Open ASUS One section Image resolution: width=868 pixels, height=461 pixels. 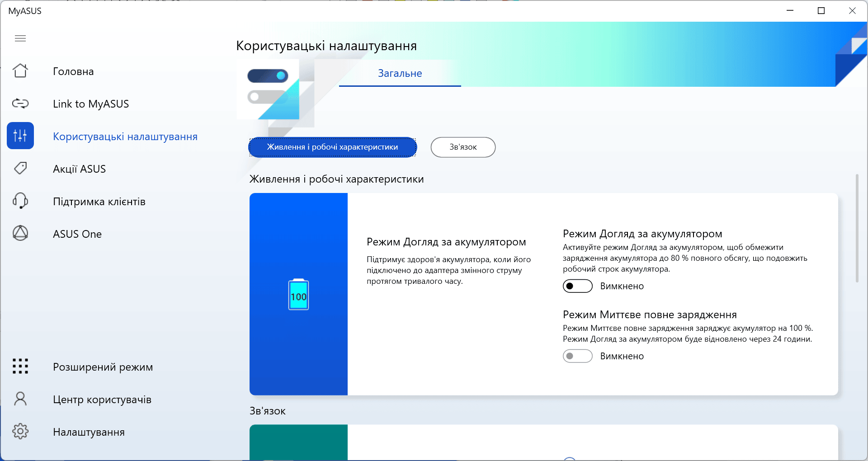(77, 234)
